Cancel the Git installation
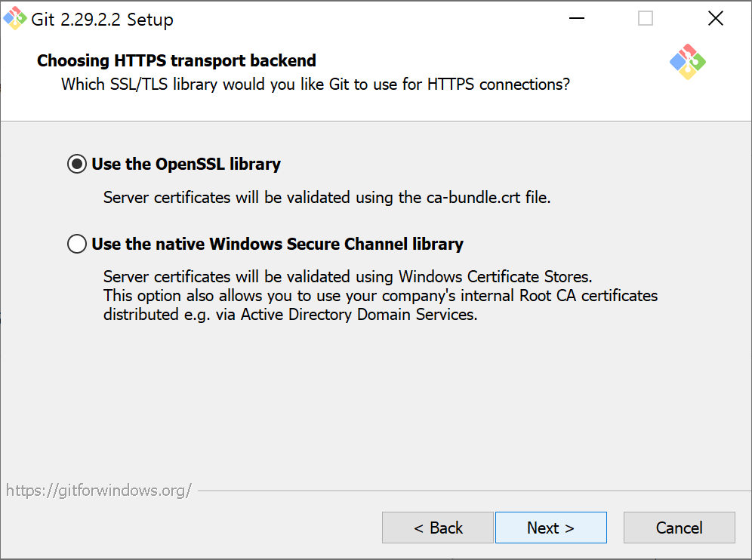The image size is (752, 560). (679, 528)
